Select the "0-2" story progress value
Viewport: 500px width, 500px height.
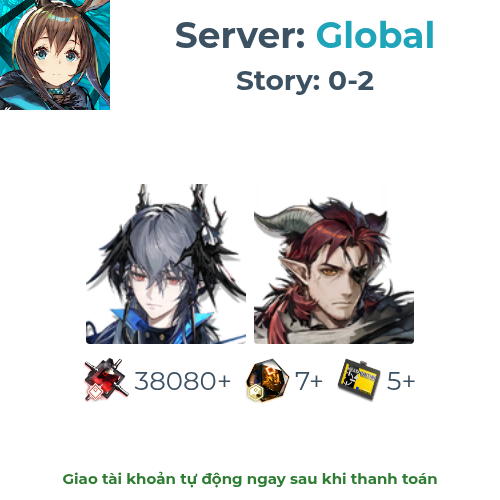(x=351, y=81)
